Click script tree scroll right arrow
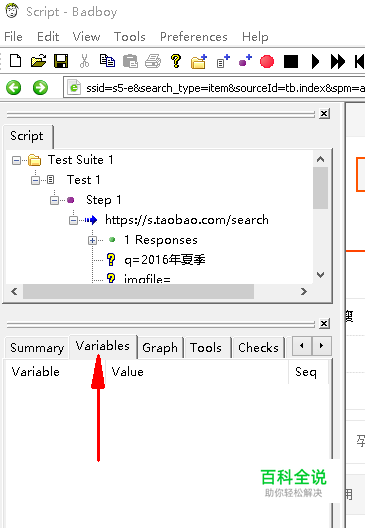365x528 pixels. (x=304, y=291)
